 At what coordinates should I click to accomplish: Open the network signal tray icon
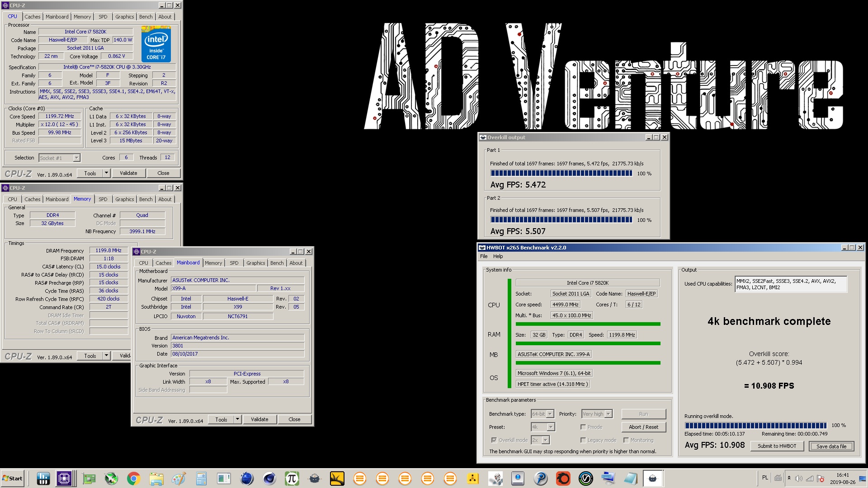click(810, 479)
